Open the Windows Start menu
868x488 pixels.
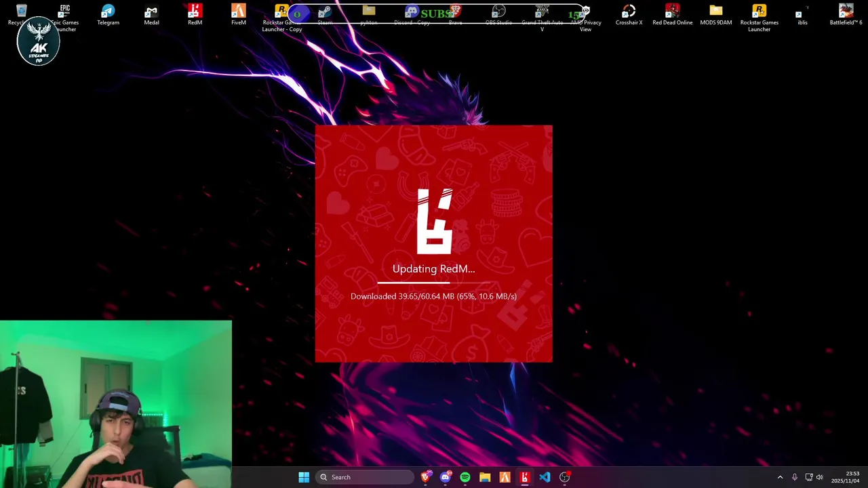click(304, 477)
